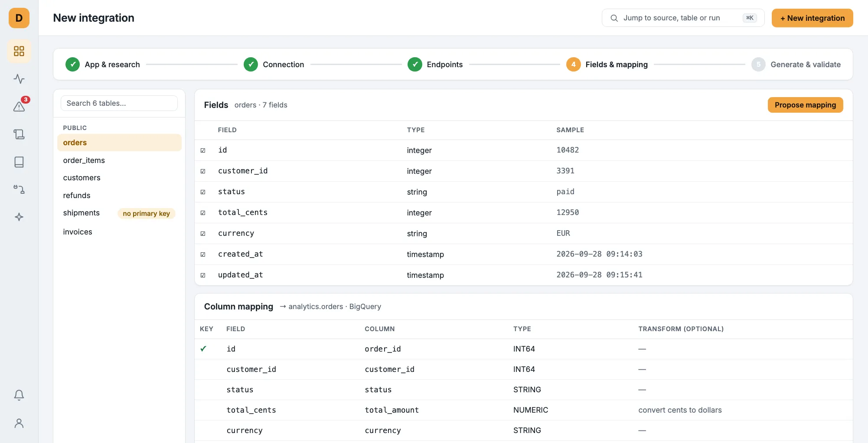Click the convert cents to dollars transform
This screenshot has width=868, height=443.
[x=680, y=410]
